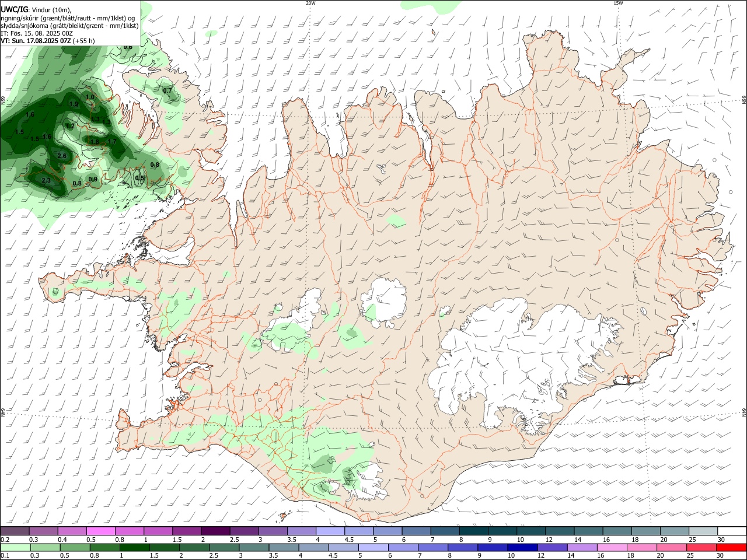This screenshot has height=560, width=747.
Task: Pick the white 30 snow legend swatch
Action: pyautogui.click(x=731, y=531)
